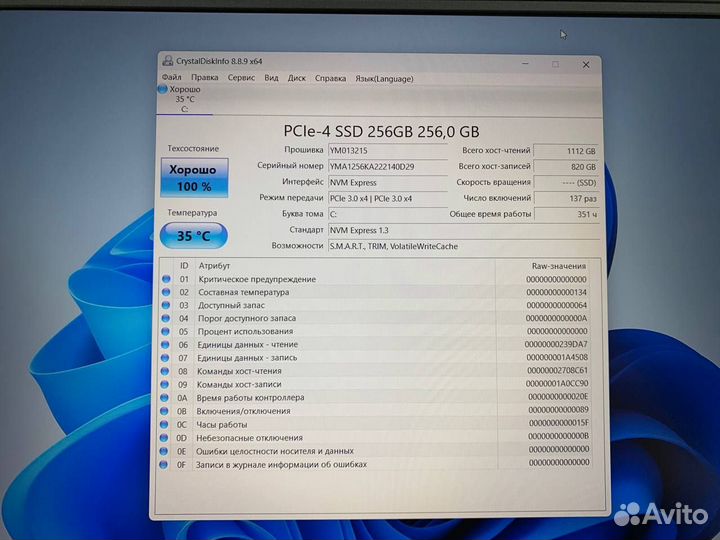Click the status icon for row 0D Небезопасные отключения
The width and height of the screenshot is (720, 540).
coord(163,438)
